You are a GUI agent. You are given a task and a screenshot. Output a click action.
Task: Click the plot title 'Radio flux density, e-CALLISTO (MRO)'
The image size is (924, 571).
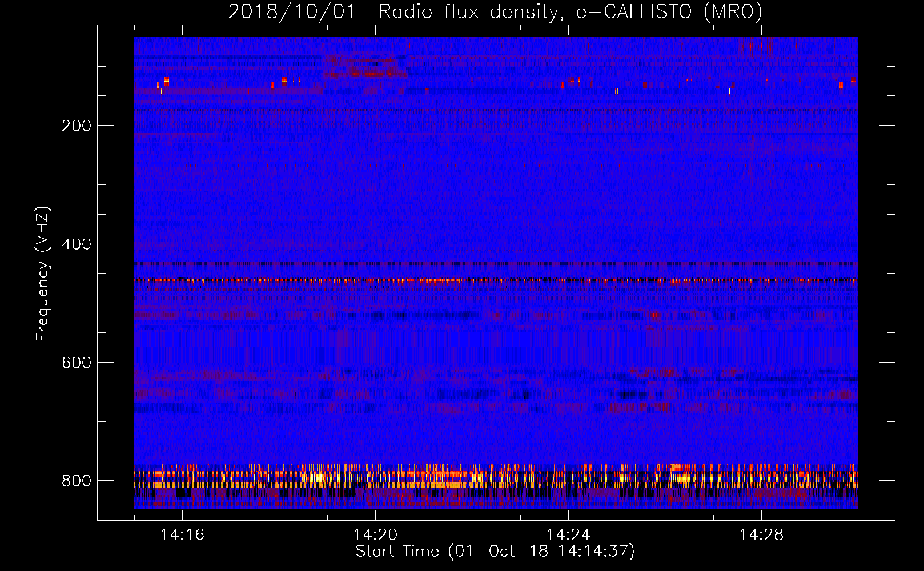point(571,11)
